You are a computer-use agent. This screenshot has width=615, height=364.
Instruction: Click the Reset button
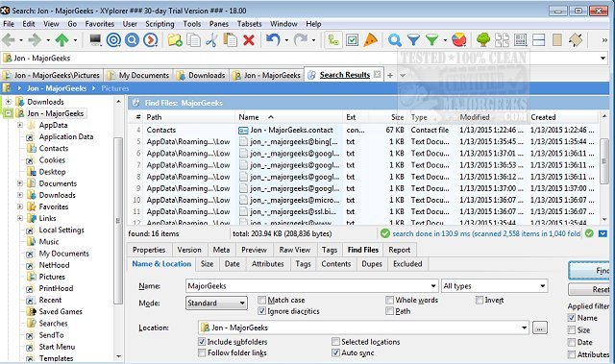tap(590, 289)
